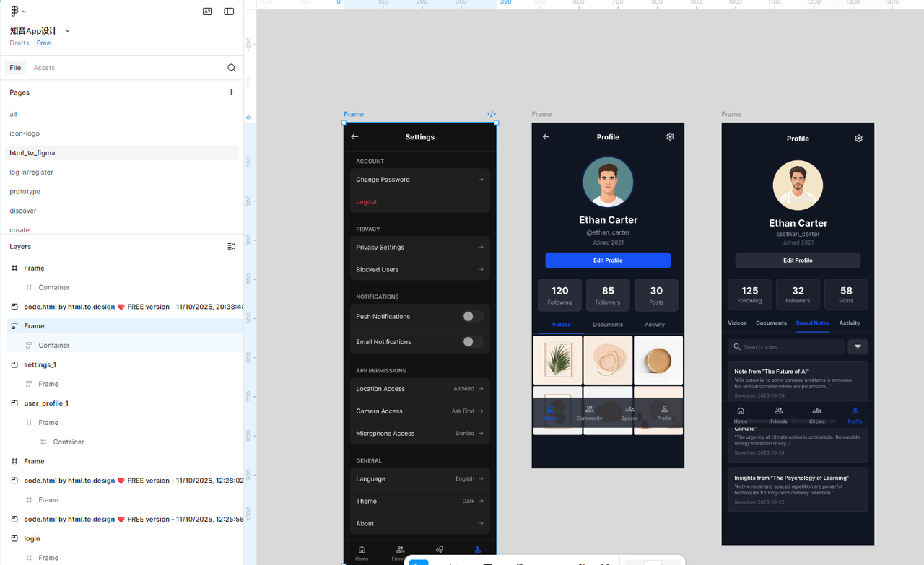Image resolution: width=924 pixels, height=565 pixels.
Task: Select Videos tab in middle Profile frame
Action: click(562, 325)
